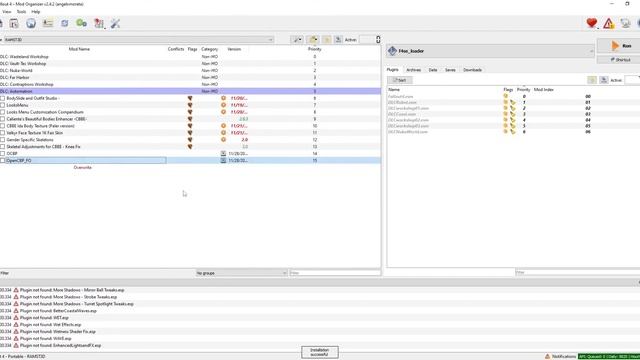Open the Nexus globe icon in toolbar
Viewport: 640px width, 360px height.
(x=31, y=23)
